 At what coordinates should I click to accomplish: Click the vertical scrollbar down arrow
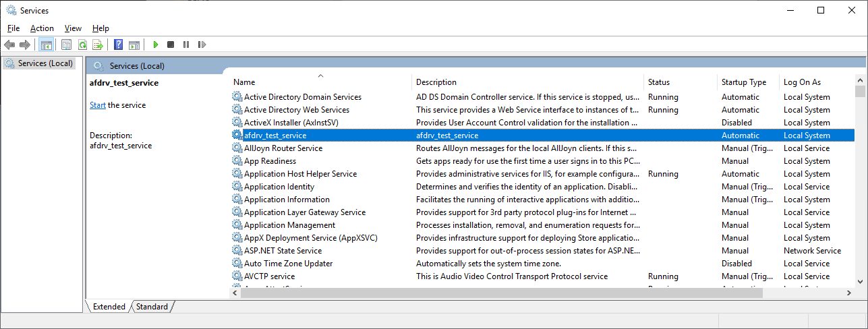860,282
